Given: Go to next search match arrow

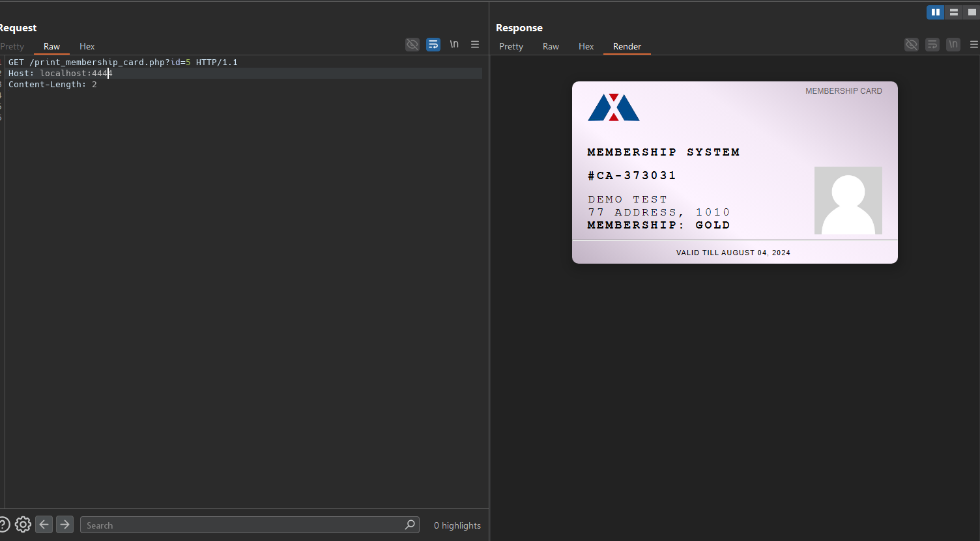Looking at the screenshot, I should 65,525.
